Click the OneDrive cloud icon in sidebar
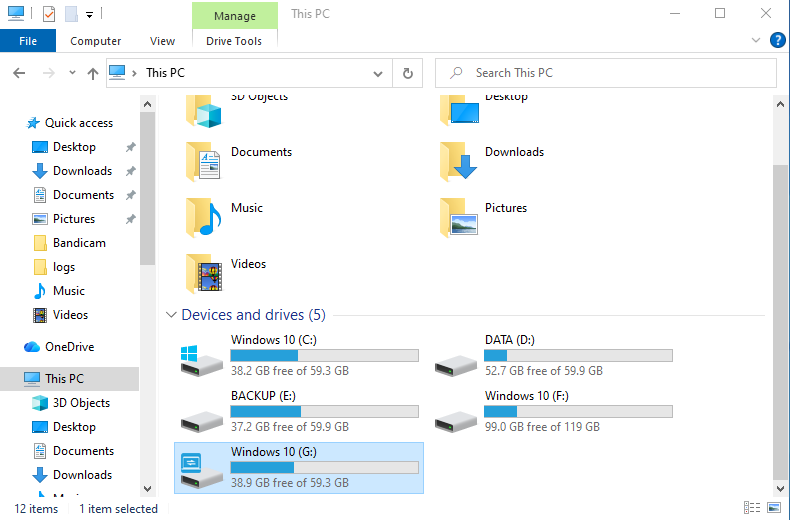This screenshot has height=520, width=790. tap(32, 347)
